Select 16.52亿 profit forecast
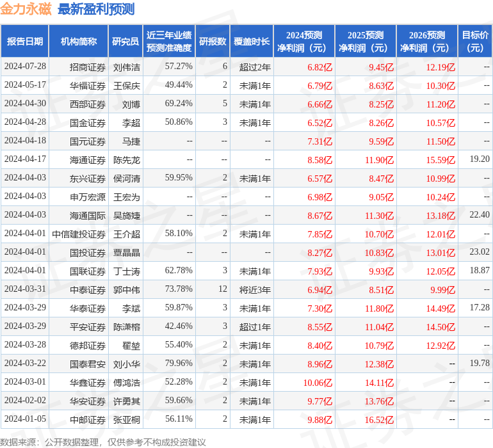 [x=379, y=420]
